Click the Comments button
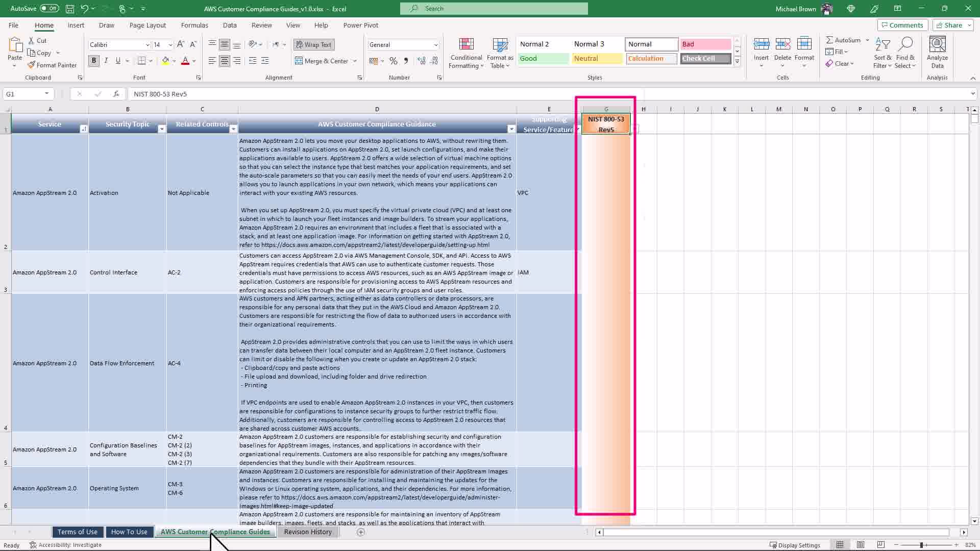The image size is (980, 551). coord(902,25)
